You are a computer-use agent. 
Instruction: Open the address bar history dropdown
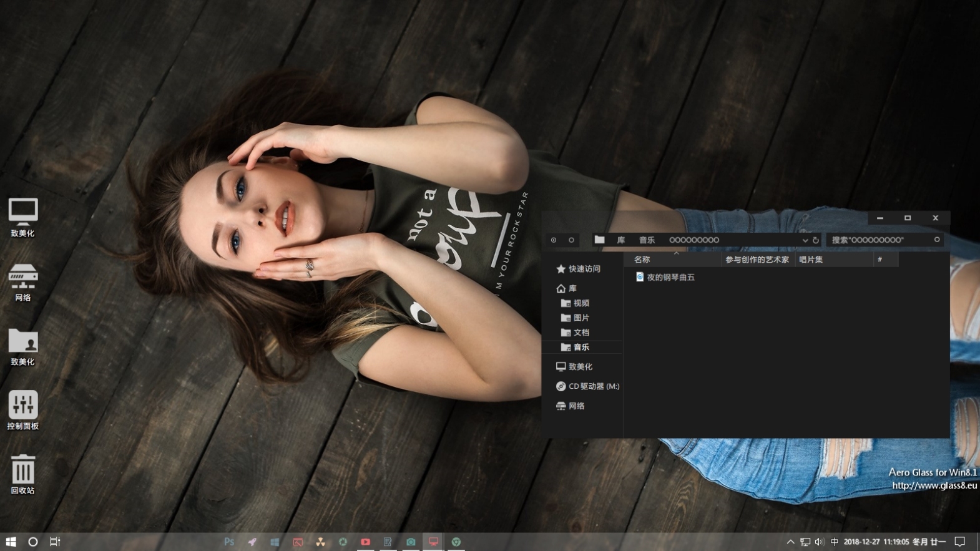click(x=805, y=240)
